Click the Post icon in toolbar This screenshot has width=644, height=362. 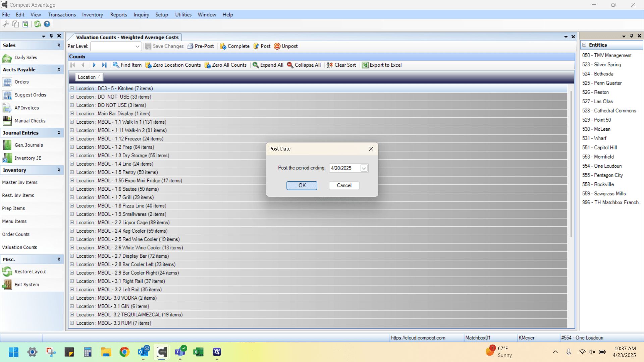tap(256, 46)
